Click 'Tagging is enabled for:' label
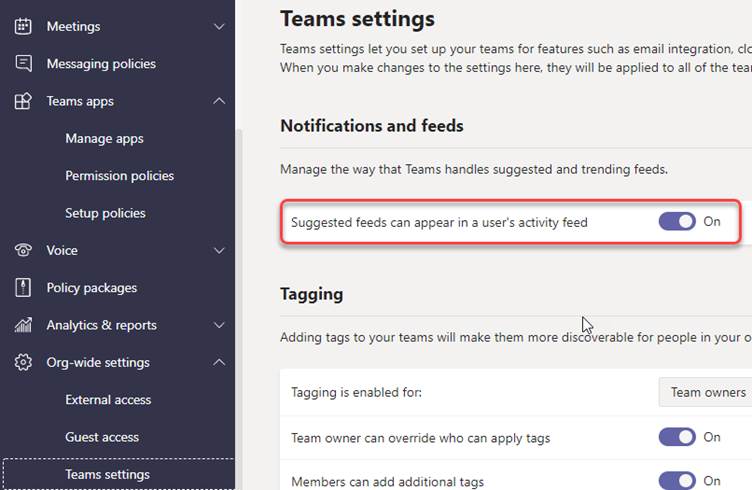The width and height of the screenshot is (752, 490). [356, 392]
